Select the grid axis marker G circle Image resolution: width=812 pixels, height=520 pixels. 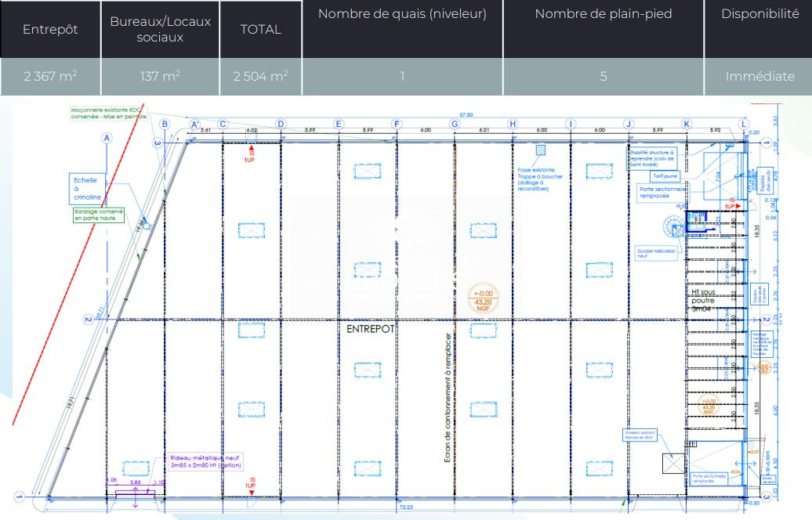pos(454,124)
